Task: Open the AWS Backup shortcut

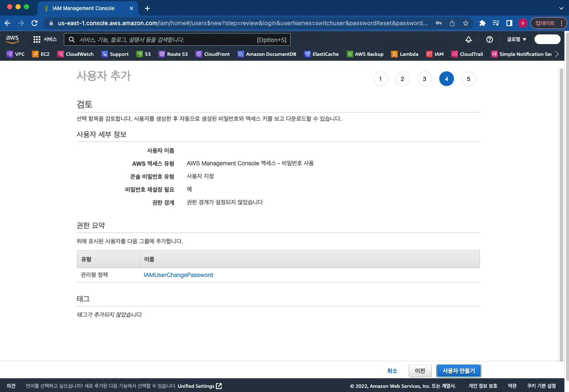Action: (365, 54)
